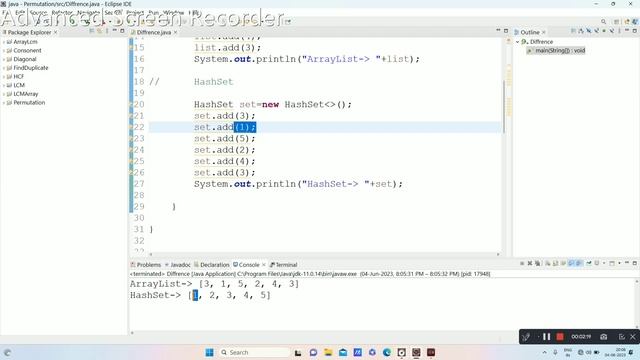Collapse Diffrence class in Outline
640x360 pixels.
point(518,42)
